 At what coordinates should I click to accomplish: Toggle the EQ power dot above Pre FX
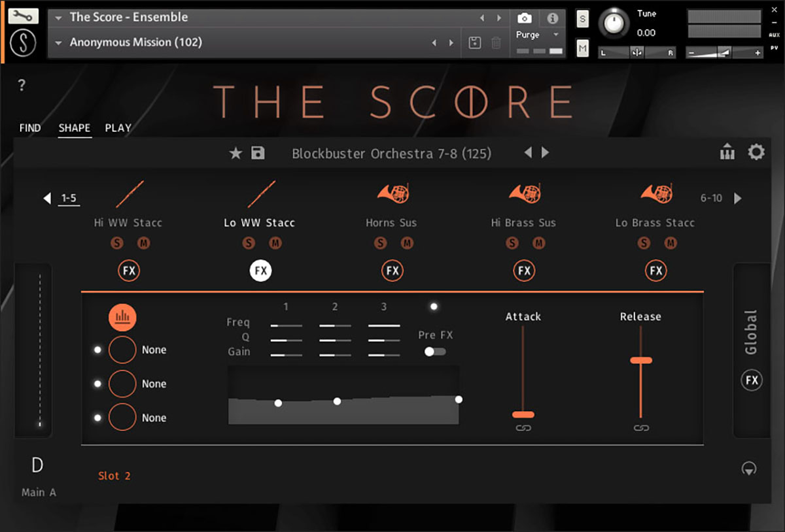click(434, 307)
